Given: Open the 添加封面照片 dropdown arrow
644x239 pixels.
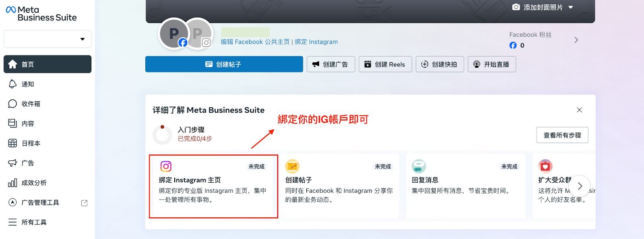Looking at the screenshot, I should [x=571, y=7].
